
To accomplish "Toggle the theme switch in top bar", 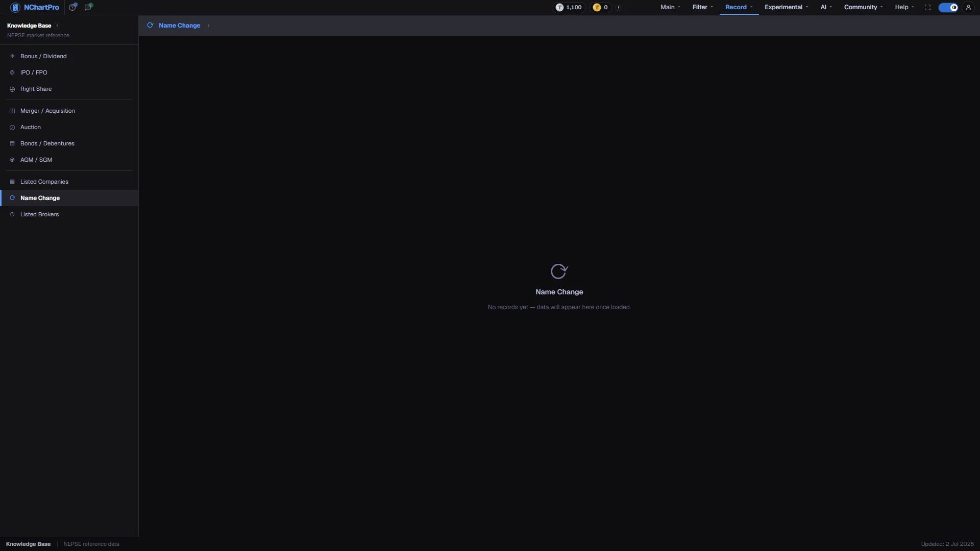I will point(948,7).
